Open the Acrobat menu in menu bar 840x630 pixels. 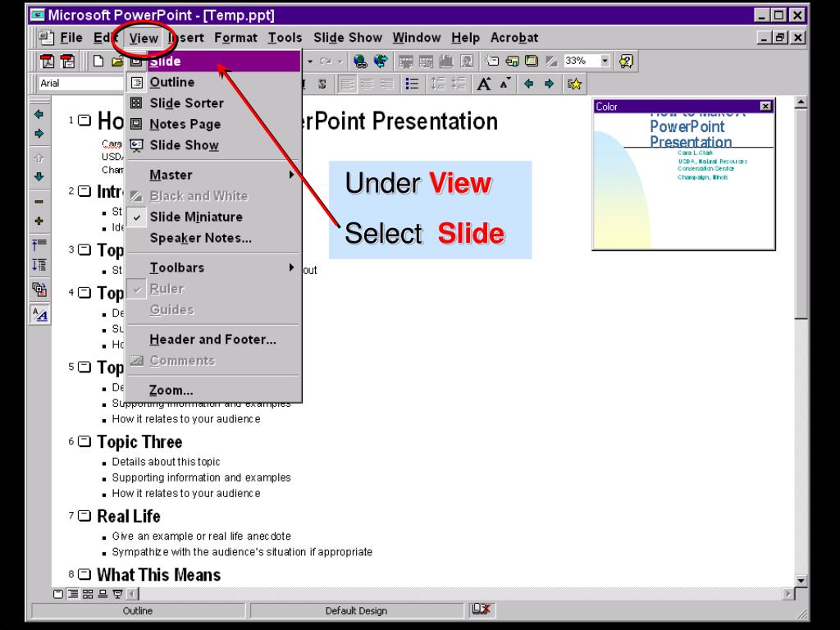514,38
